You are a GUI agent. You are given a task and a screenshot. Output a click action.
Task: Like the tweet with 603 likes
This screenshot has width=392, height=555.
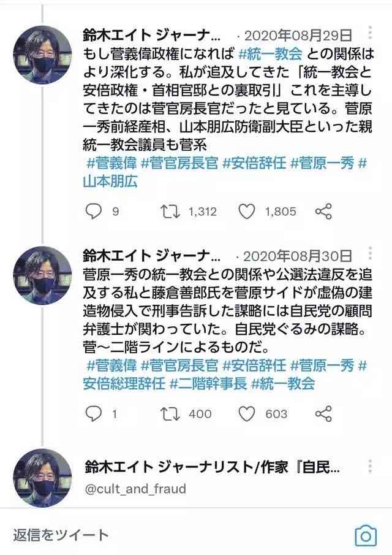[246, 414]
